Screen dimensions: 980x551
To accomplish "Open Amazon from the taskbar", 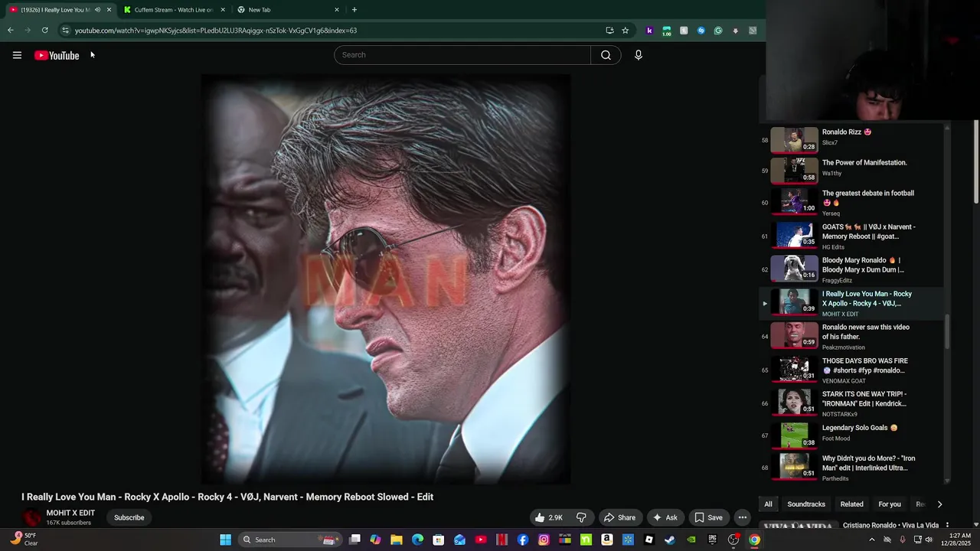I will pos(606,540).
